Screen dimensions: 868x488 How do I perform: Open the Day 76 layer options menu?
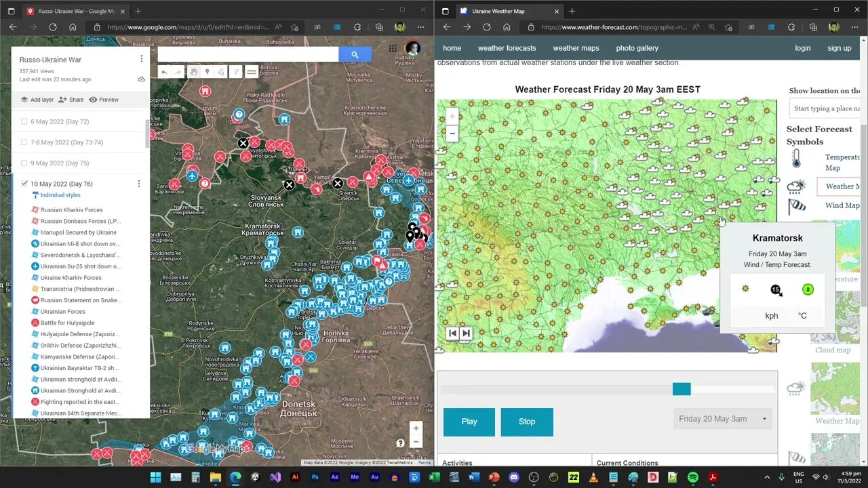139,184
